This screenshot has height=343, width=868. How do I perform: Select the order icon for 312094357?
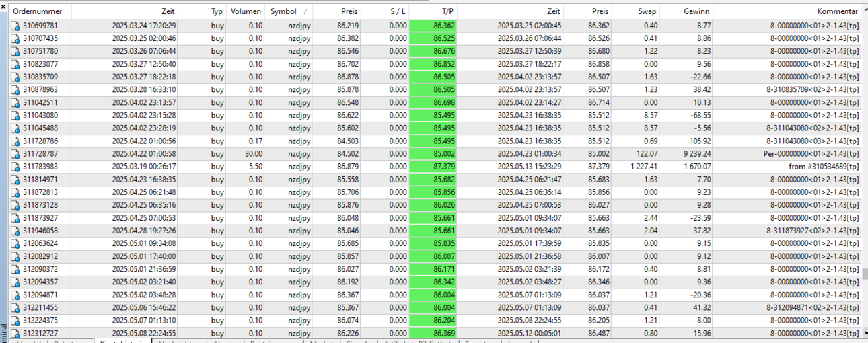pos(15,282)
